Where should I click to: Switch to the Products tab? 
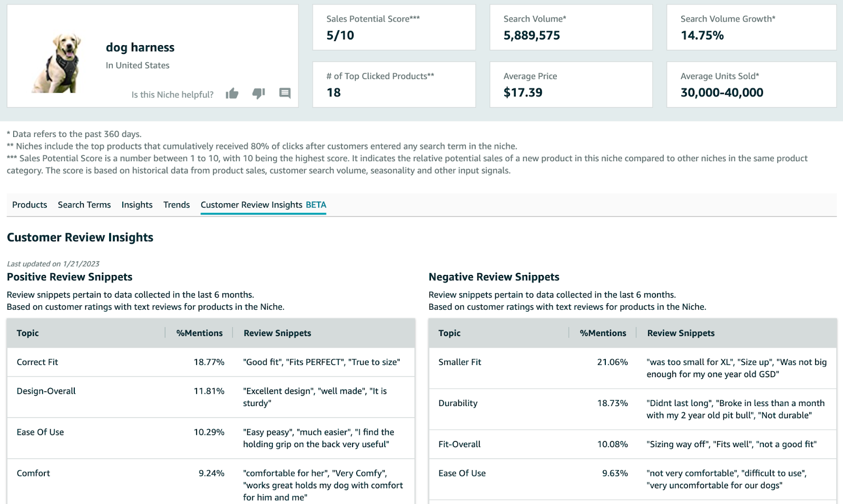tap(30, 205)
